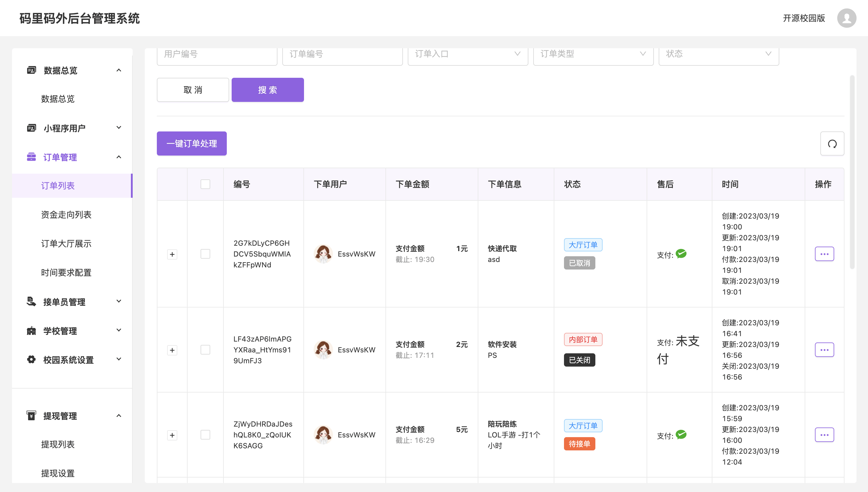Navigate to 订单大厅展示 in sidebar

(x=66, y=243)
